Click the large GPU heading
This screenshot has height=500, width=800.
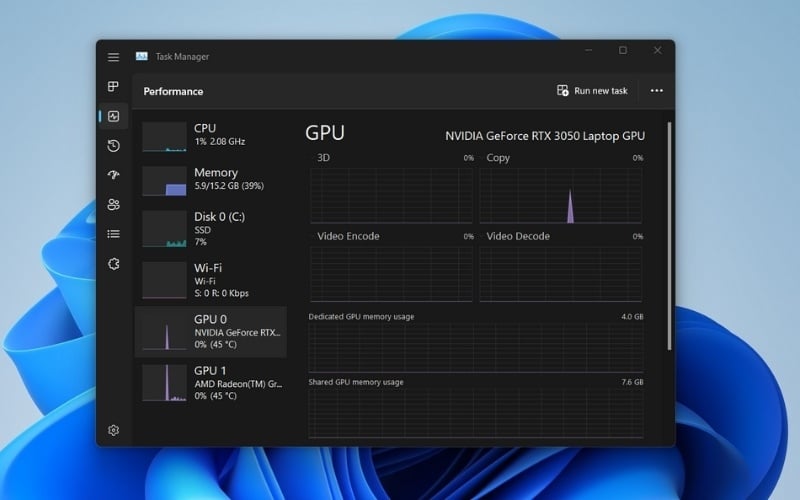point(325,133)
